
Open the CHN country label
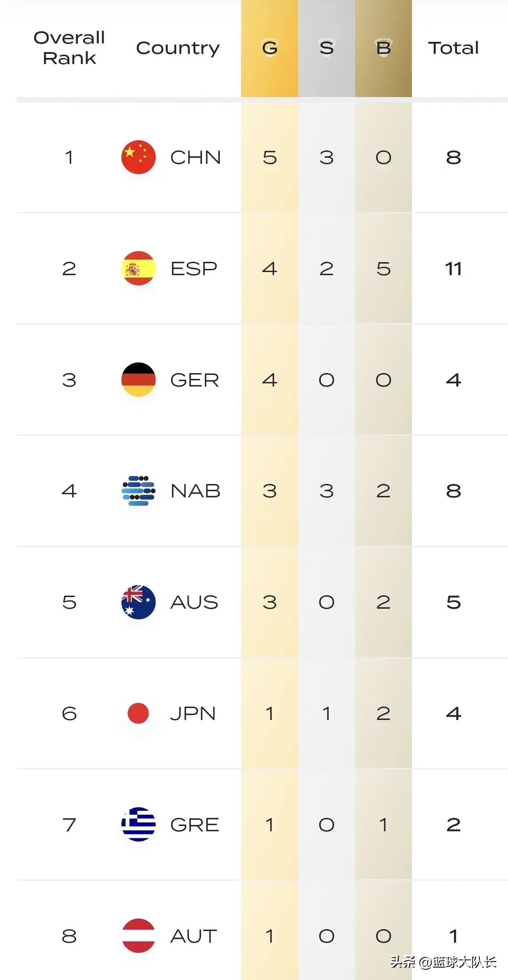click(x=196, y=157)
